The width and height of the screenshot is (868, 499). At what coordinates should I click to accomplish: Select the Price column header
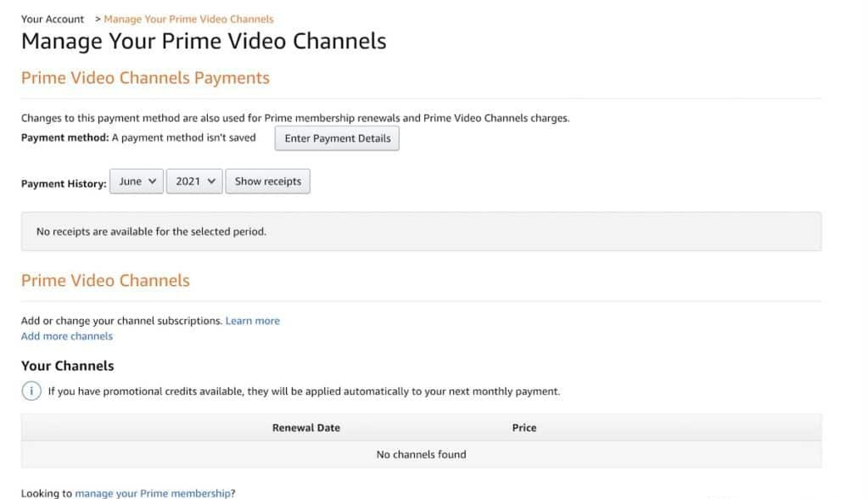[524, 428]
